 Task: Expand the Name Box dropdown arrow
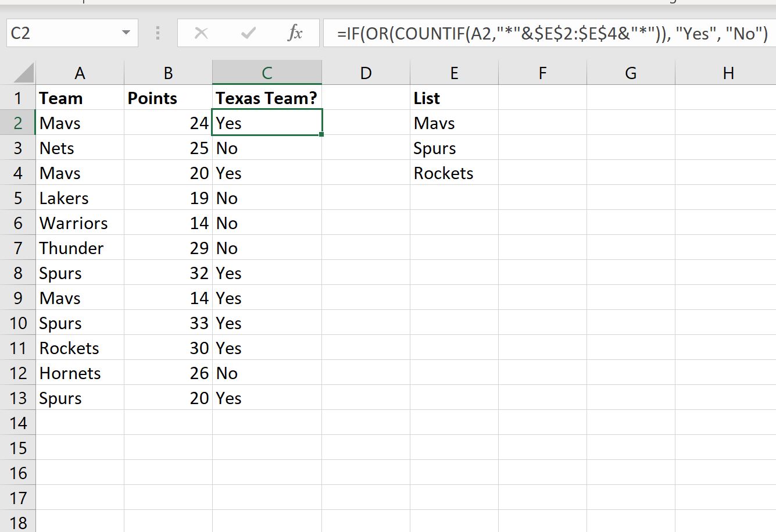point(126,33)
